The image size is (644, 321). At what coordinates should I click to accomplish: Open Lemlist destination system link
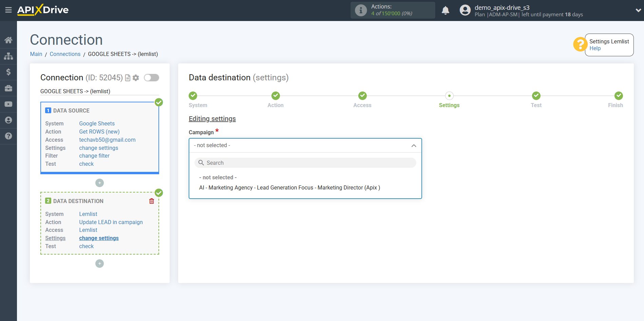[x=88, y=214]
